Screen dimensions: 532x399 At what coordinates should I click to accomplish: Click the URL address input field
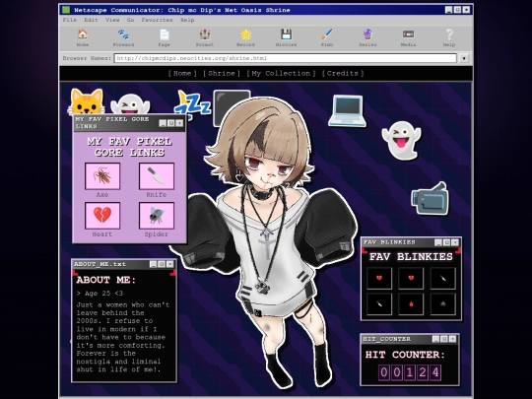(x=286, y=58)
